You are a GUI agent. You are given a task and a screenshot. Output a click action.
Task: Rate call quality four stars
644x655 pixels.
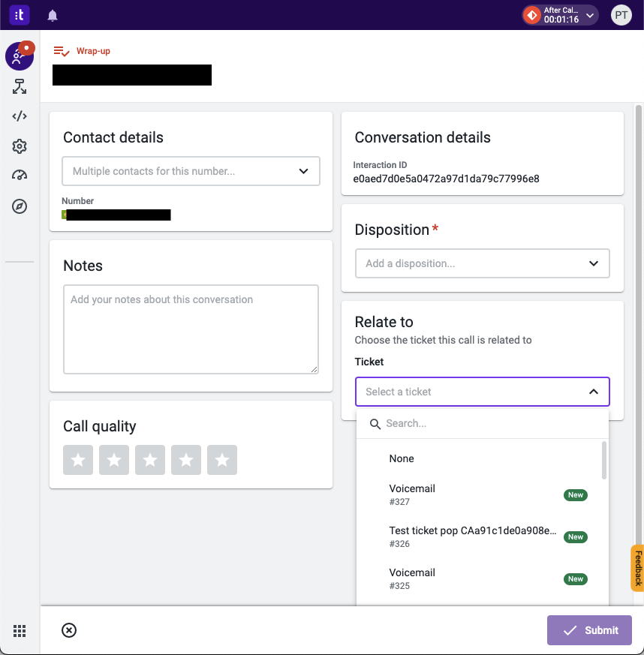186,460
